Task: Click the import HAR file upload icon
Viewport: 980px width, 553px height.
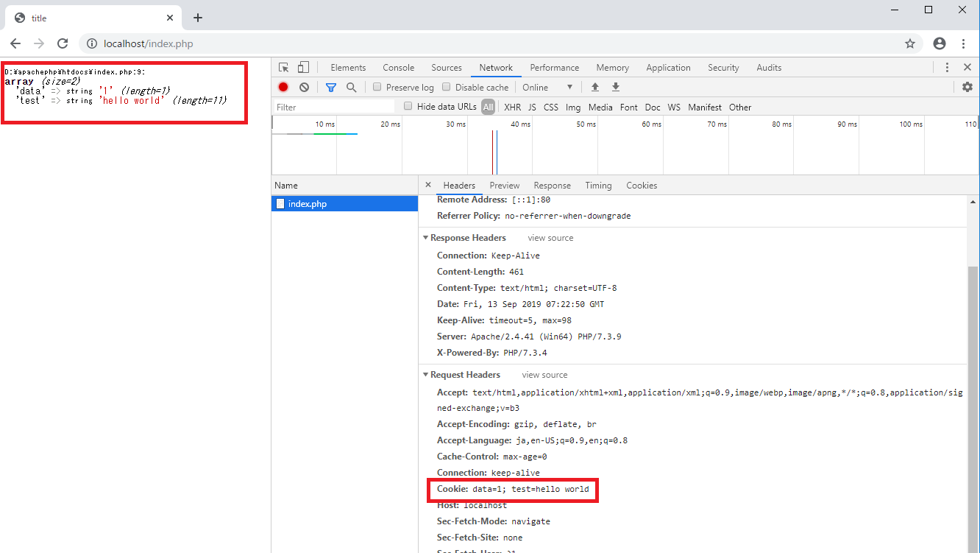Action: pyautogui.click(x=595, y=87)
